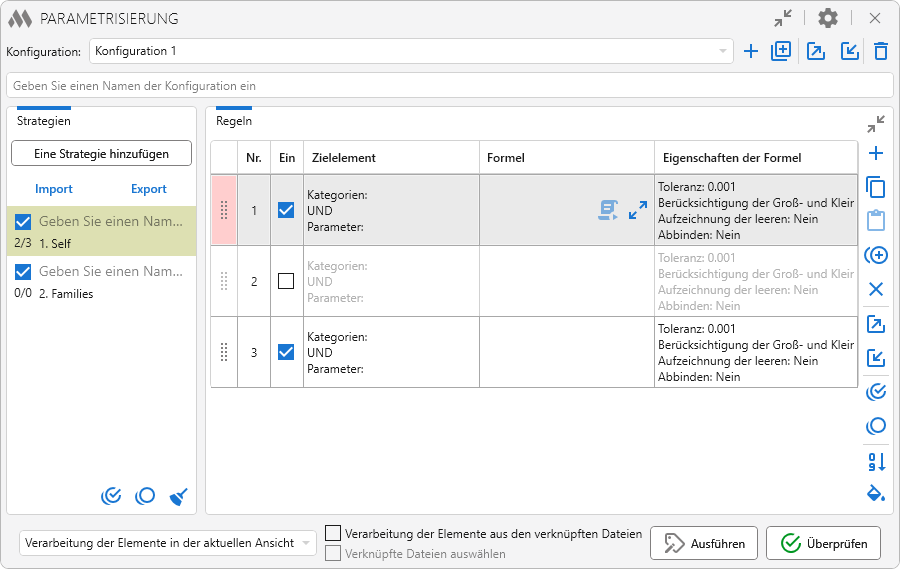
Task: Toggle the '2. Families' strategy checkbox
Action: 24,272
